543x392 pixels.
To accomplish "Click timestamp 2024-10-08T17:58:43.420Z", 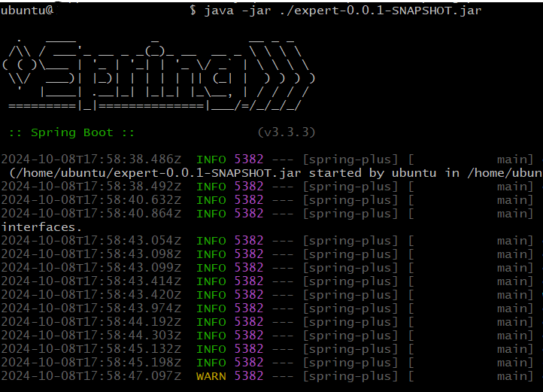I will click(91, 295).
